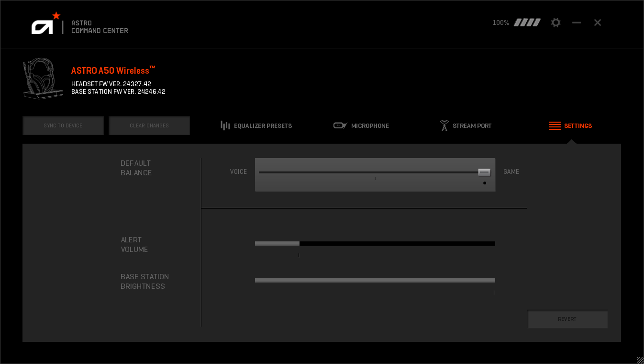The width and height of the screenshot is (644, 364).
Task: Click the window resize grip corner
Action: point(640,360)
